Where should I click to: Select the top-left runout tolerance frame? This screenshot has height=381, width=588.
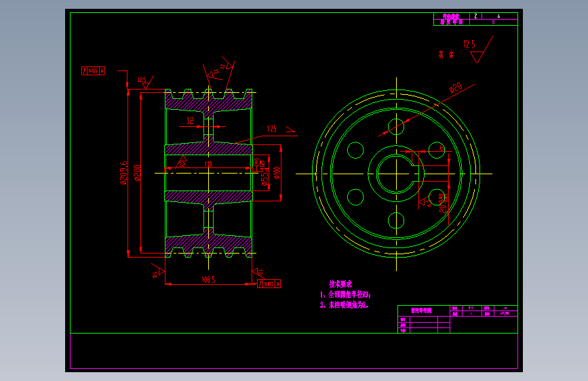94,71
